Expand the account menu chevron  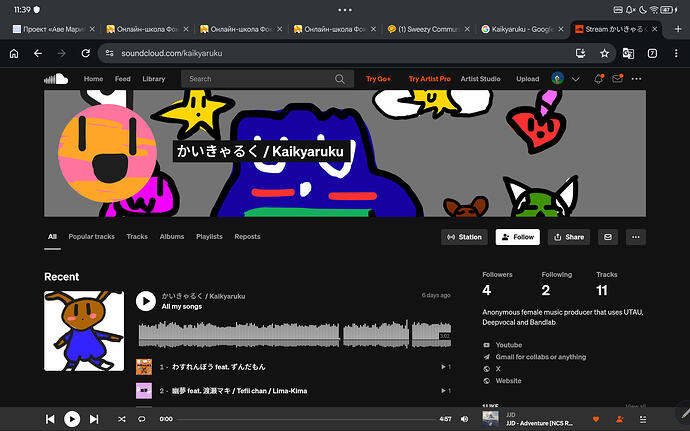click(576, 79)
